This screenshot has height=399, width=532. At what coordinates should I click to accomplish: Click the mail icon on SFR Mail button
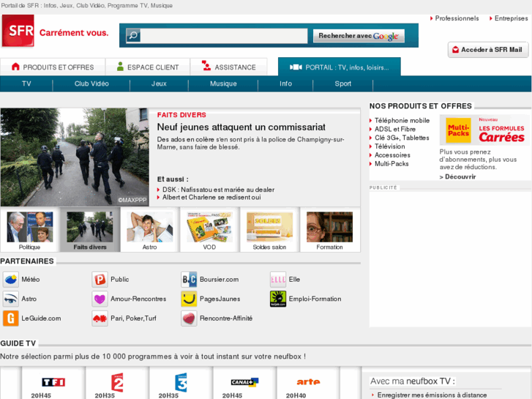(x=456, y=50)
